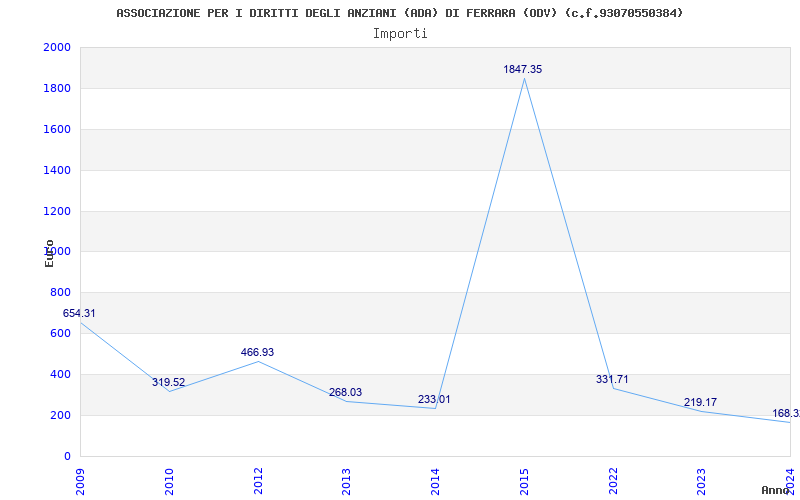
Task: Click the 200 y-axis tick label
Action: 60,415
